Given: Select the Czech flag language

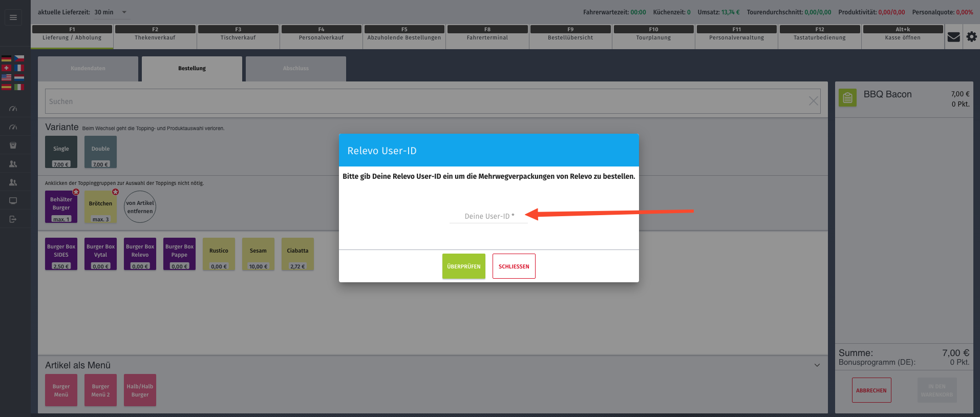Looking at the screenshot, I should [x=19, y=58].
